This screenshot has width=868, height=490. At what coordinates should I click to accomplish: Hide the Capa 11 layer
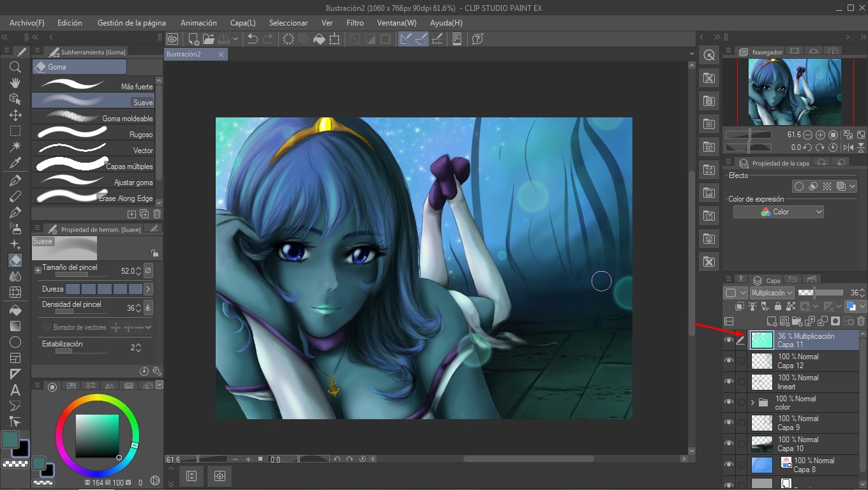pos(729,341)
